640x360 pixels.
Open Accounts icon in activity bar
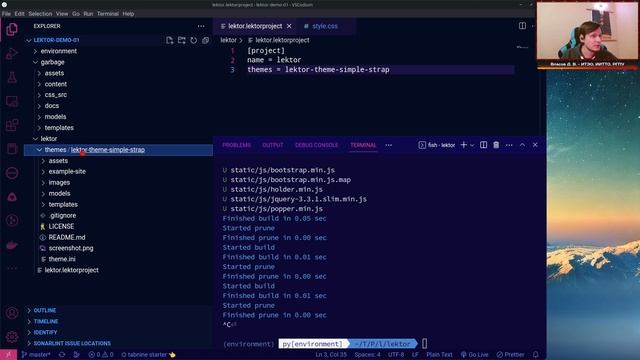[12, 313]
